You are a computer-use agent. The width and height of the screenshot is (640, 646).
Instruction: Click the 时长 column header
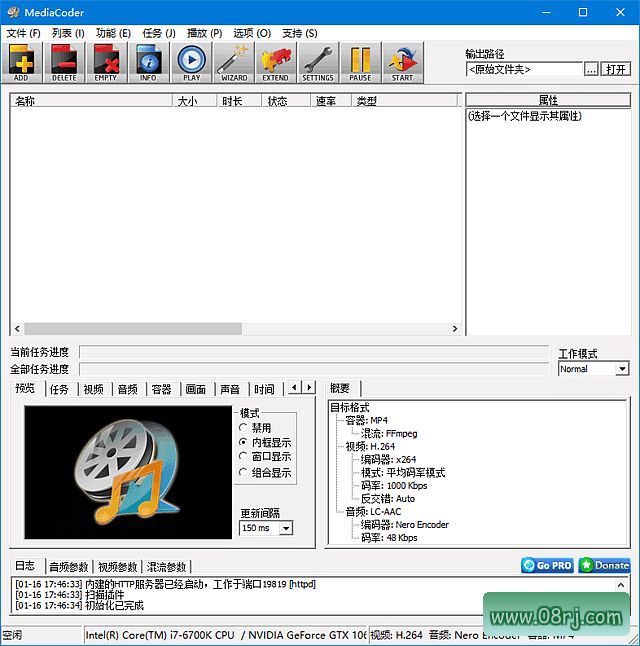click(239, 101)
